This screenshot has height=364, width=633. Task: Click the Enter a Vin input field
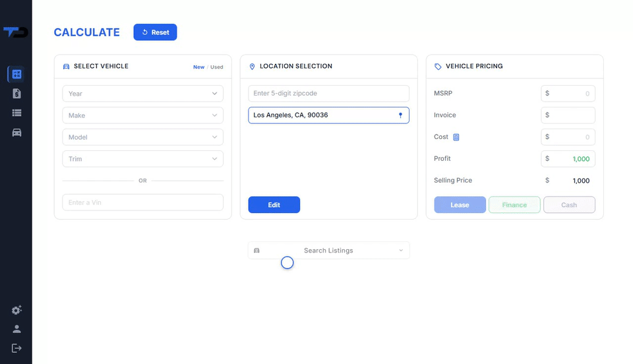click(143, 202)
